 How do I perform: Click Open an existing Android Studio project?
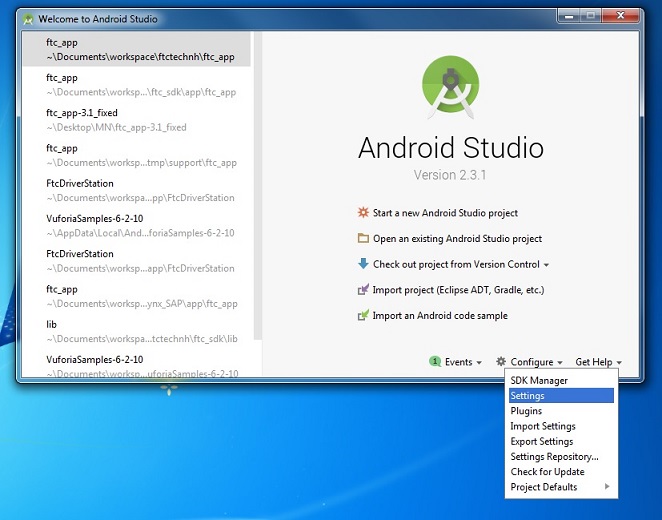point(457,239)
